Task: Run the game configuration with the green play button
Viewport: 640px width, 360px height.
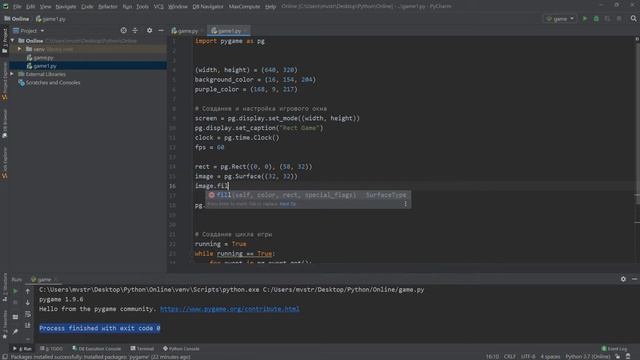Action: point(584,19)
